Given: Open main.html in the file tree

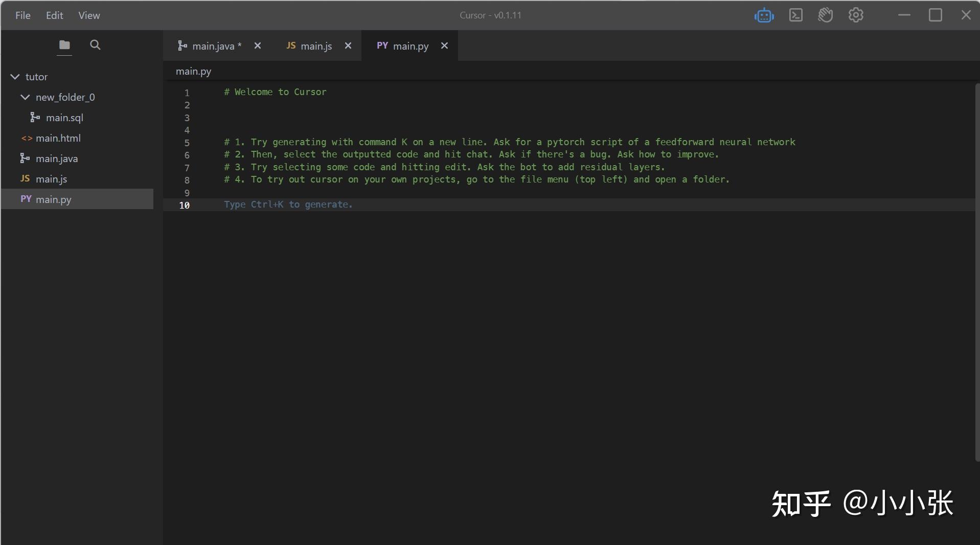Looking at the screenshot, I should click(58, 138).
